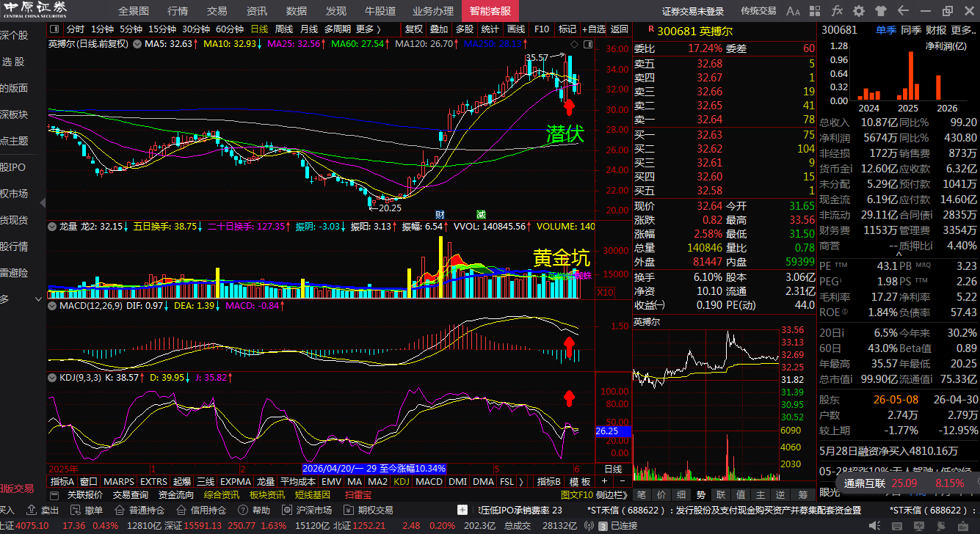The image size is (980, 534).
Task: Open the 全景图 menu
Action: 134,11
